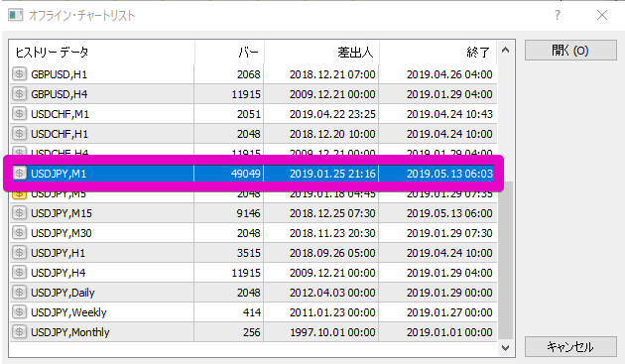Select the USDJPY,M1 row
The height and width of the screenshot is (364, 625).
click(x=254, y=174)
